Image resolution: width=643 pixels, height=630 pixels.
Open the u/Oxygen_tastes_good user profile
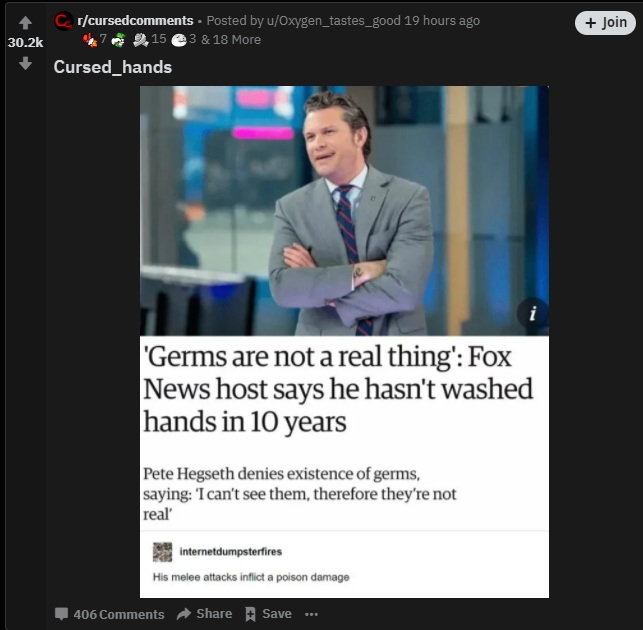333,21
